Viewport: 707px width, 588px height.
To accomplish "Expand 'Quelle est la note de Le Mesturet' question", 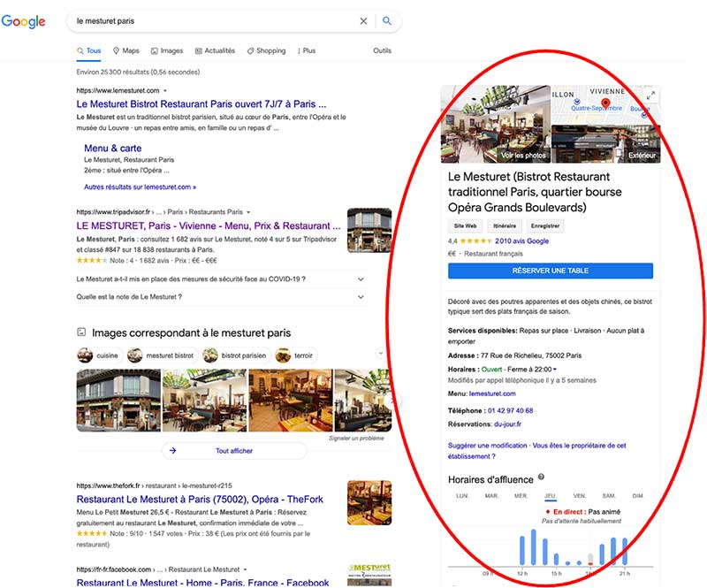I will click(361, 297).
